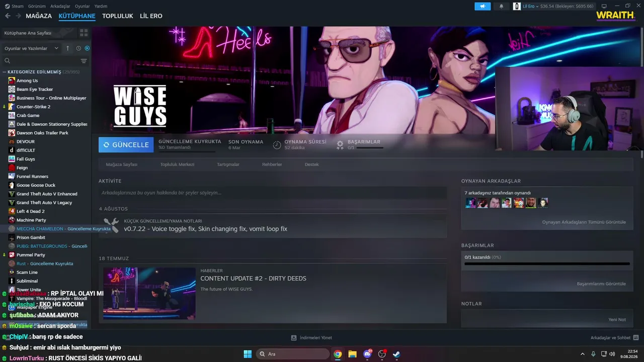Screen dimensions: 644x362
Task: Select Prison Gambit in the game list
Action: pyautogui.click(x=31, y=237)
